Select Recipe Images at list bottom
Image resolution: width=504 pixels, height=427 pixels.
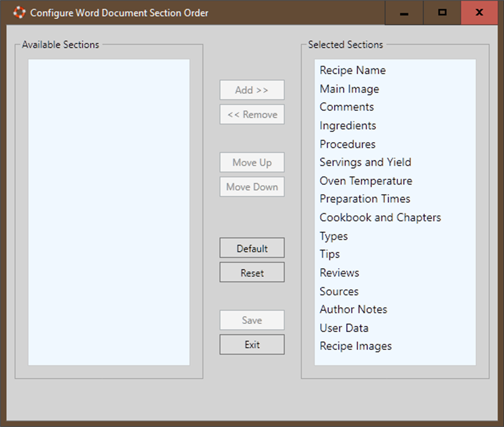coord(355,346)
